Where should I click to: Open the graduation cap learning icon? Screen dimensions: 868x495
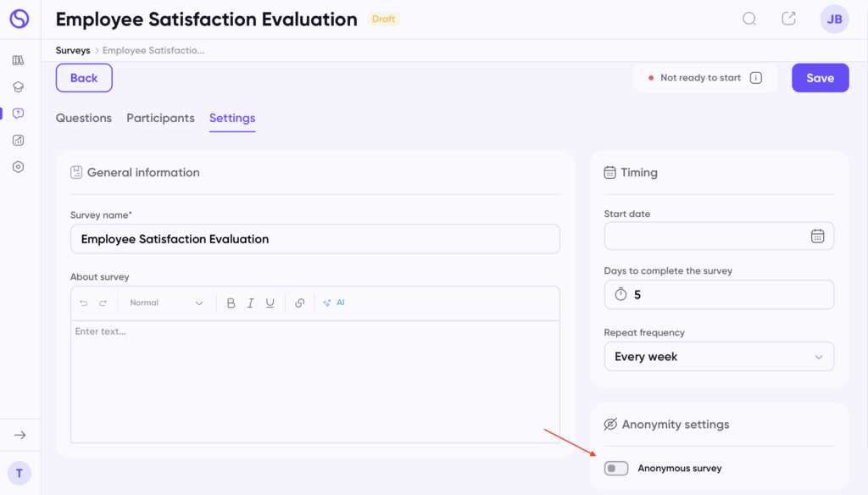(19, 86)
